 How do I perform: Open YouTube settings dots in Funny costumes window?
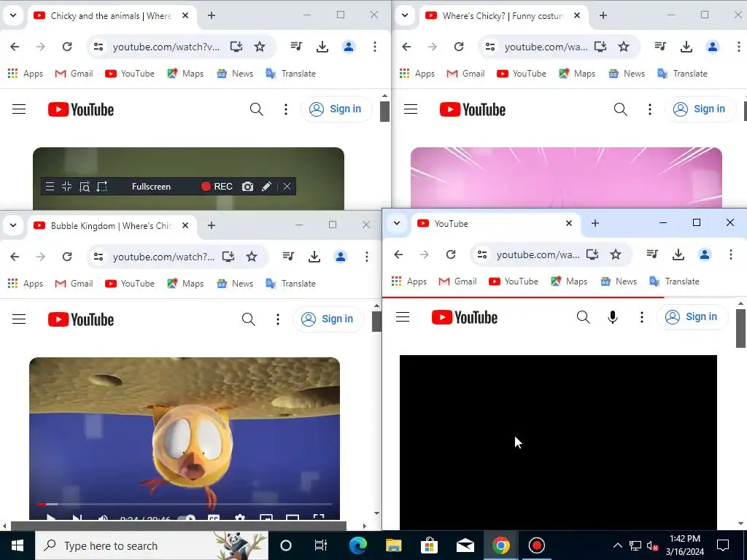coord(650,109)
